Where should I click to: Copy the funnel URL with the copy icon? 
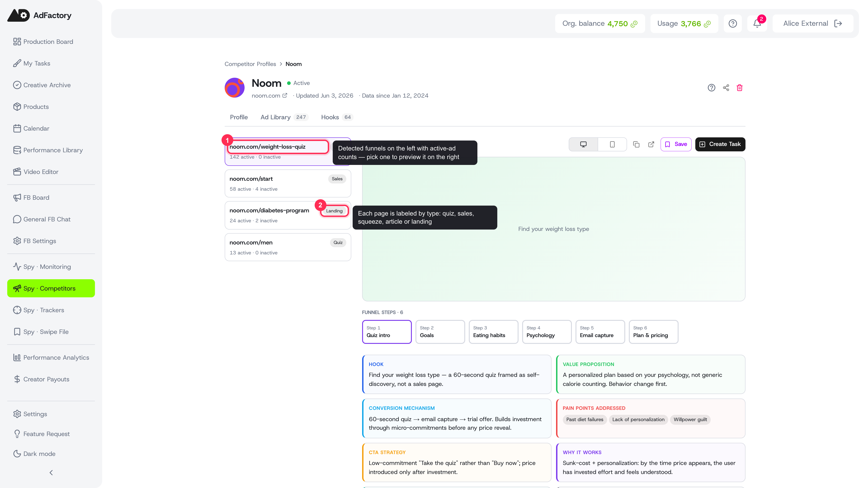click(636, 145)
